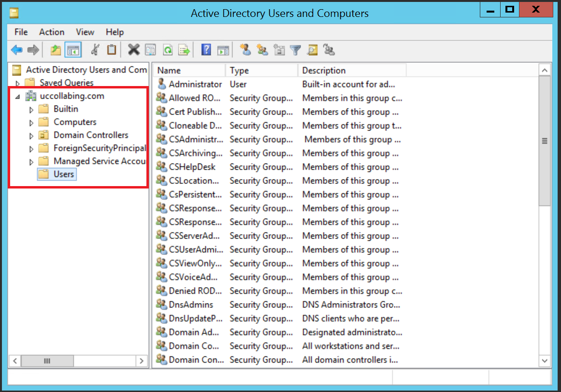Select the 'CSArchiving...' group row

[279, 153]
